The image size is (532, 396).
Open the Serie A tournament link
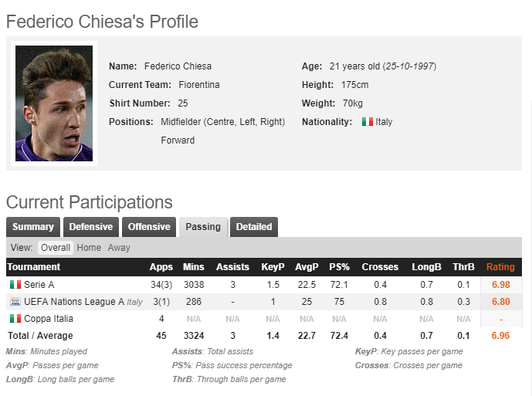click(x=39, y=284)
